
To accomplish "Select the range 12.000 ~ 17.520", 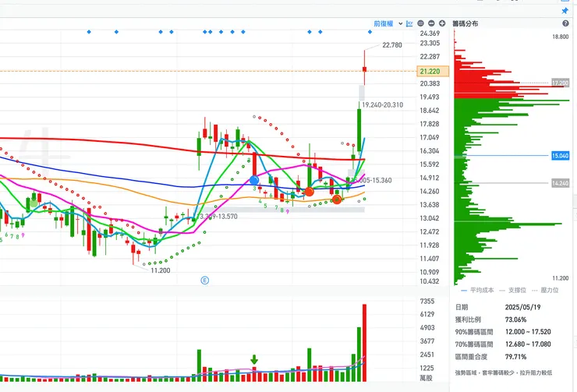I will click(x=528, y=332).
